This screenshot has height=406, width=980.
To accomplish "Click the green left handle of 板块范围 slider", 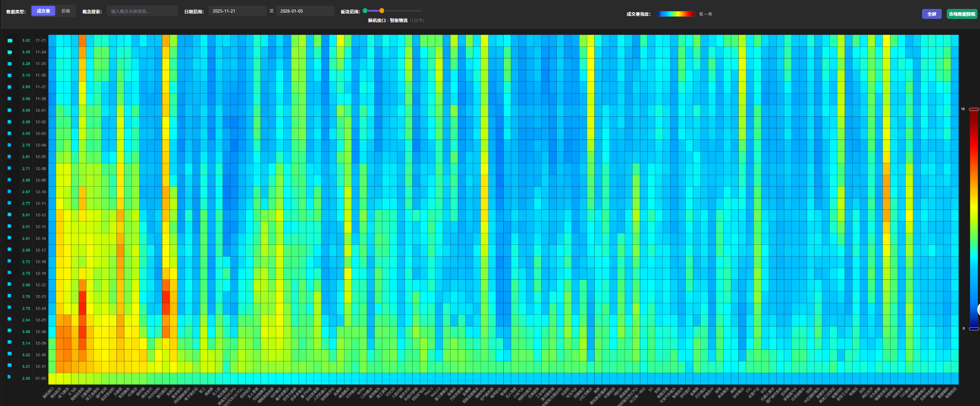I will pos(365,11).
